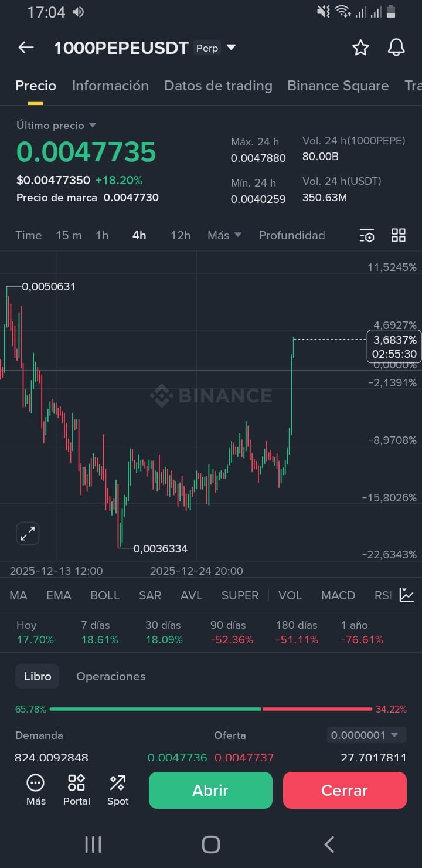Image resolution: width=422 pixels, height=868 pixels.
Task: Expand Último precio dropdown
Action: [93, 126]
